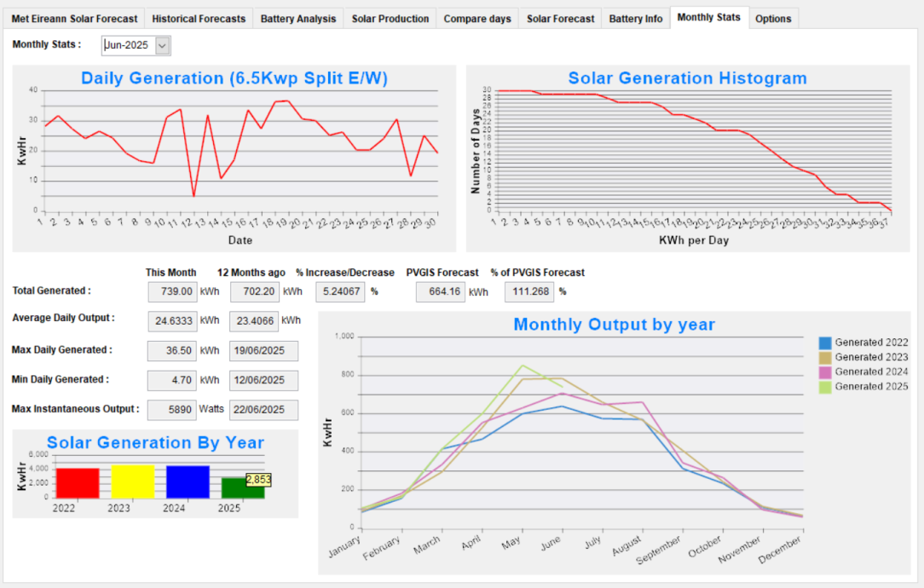Viewport: 924px width, 588px height.
Task: Click the min daily date 12/06/2025
Action: 264,380
